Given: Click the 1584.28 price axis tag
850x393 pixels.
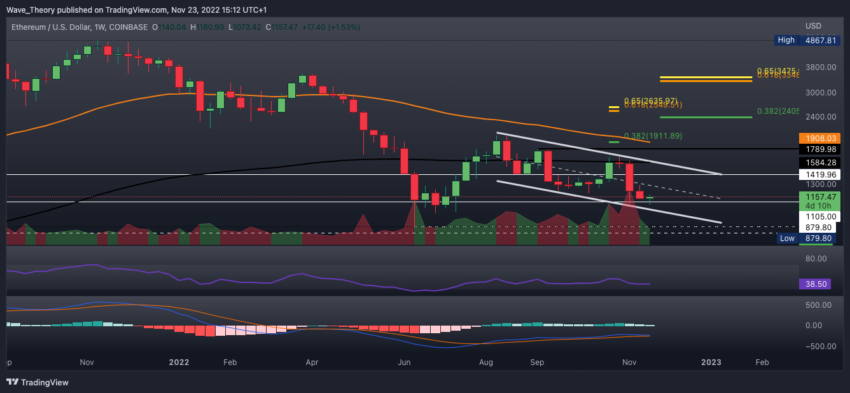Looking at the screenshot, I should (815, 162).
